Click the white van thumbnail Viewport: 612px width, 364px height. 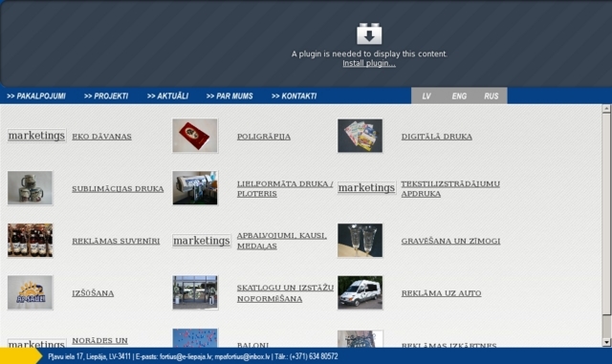[360, 292]
